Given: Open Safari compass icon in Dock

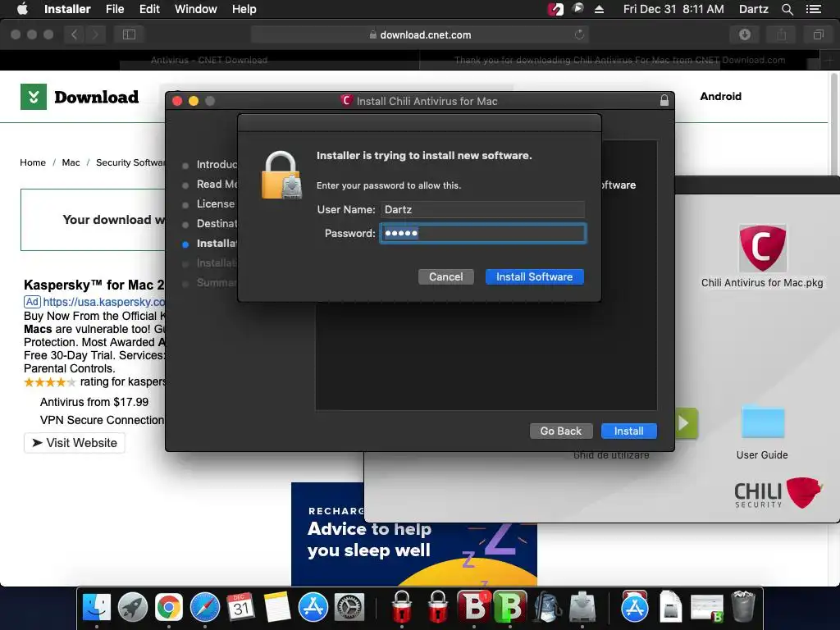Looking at the screenshot, I should 204,608.
